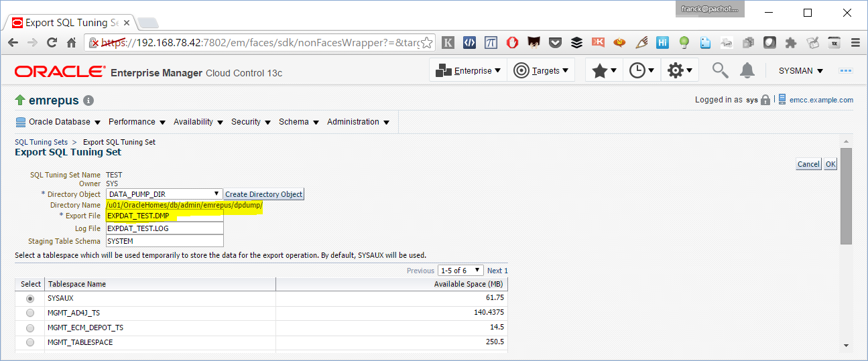
Task: Open the puzzle piece extension icon
Action: pos(791,42)
